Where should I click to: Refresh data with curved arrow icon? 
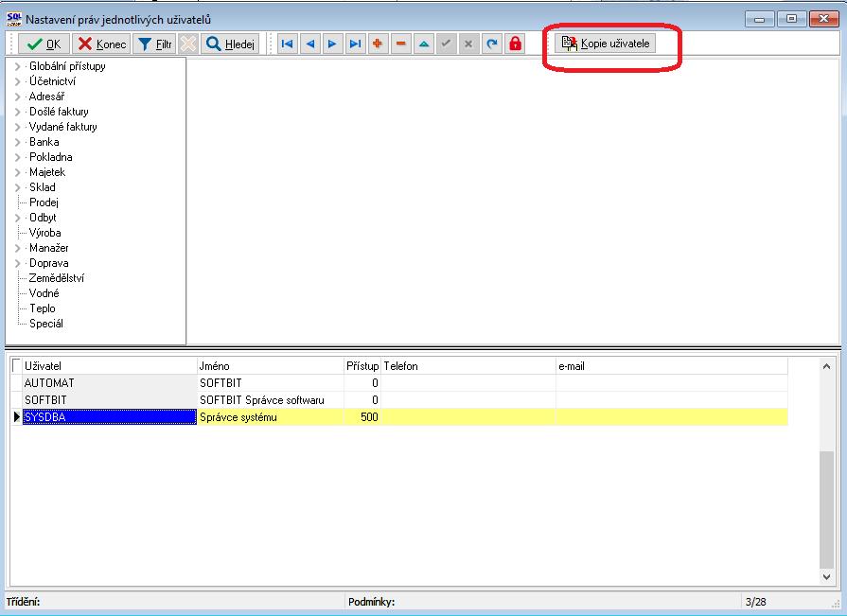491,44
